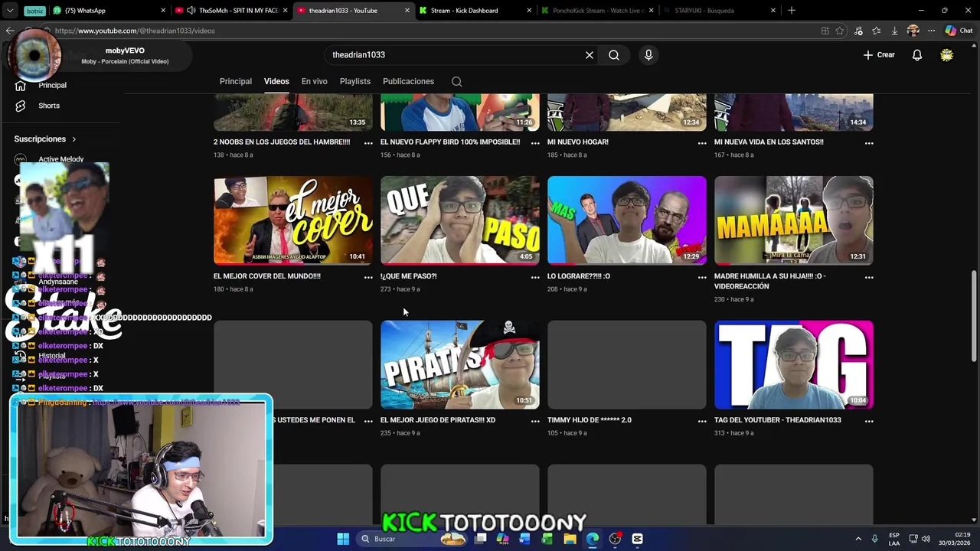Switch to the En vivo tab
980x551 pixels.
(314, 81)
